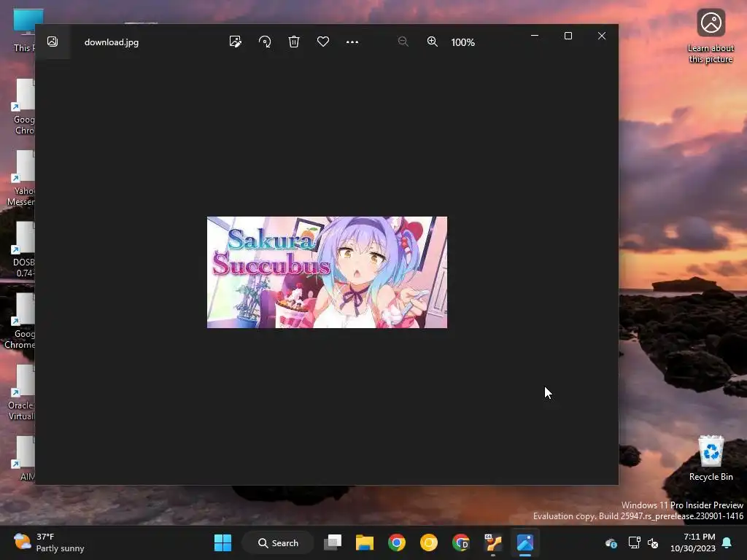Click the zoom in magnifier icon
The width and height of the screenshot is (747, 560).
coord(432,42)
